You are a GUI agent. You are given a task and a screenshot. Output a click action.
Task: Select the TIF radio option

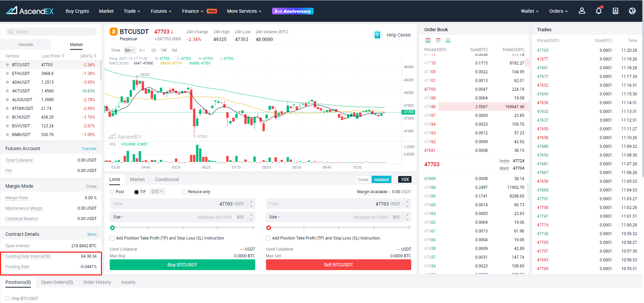point(137,192)
